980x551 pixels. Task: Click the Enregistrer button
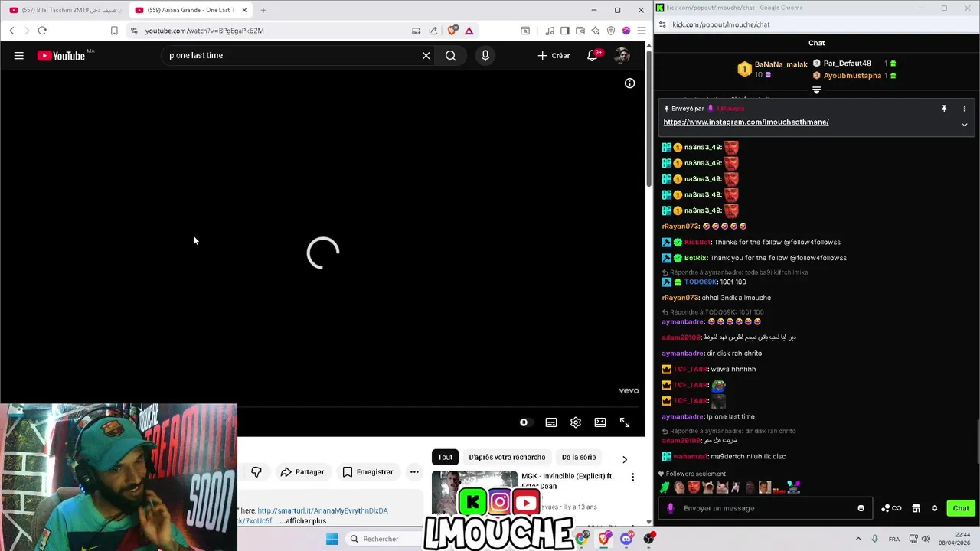pyautogui.click(x=367, y=472)
